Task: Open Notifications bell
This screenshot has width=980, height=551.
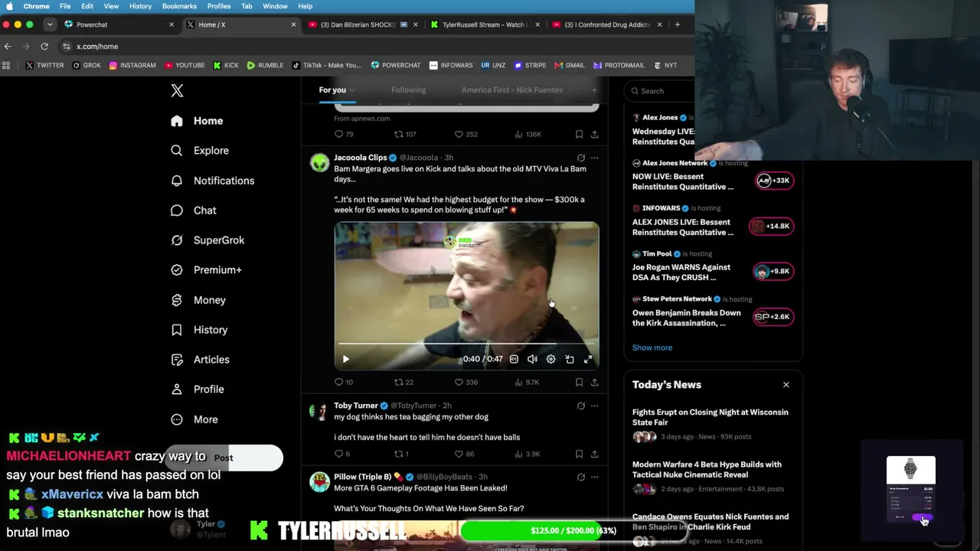Action: 212,181
